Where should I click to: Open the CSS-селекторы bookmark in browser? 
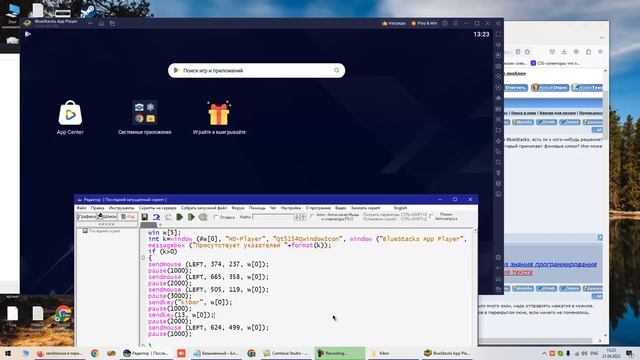coord(555,63)
